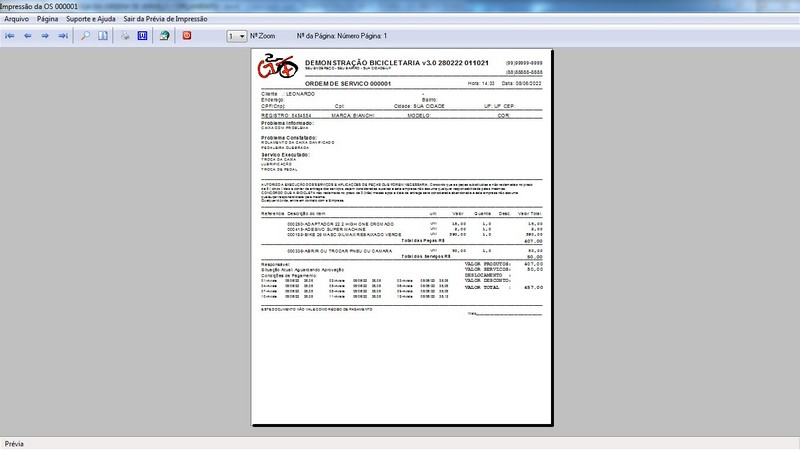Click the Total das Peças R$ label

(x=422, y=241)
